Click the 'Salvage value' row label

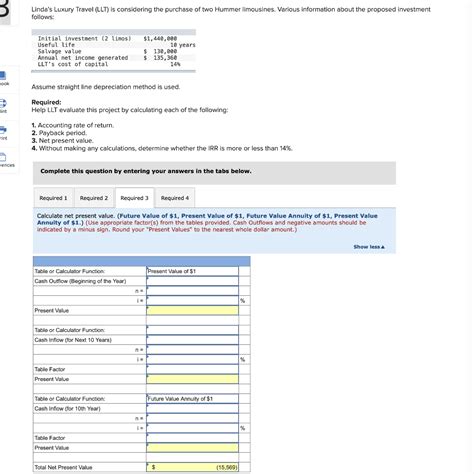coord(60,51)
